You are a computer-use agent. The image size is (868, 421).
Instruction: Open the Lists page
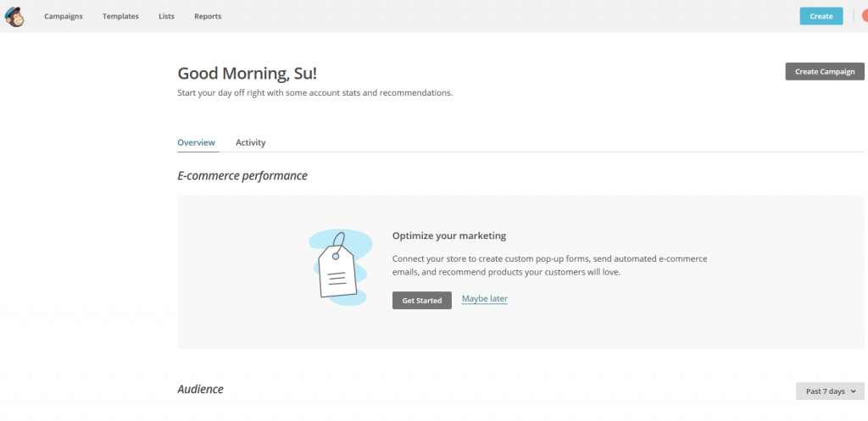coord(166,16)
